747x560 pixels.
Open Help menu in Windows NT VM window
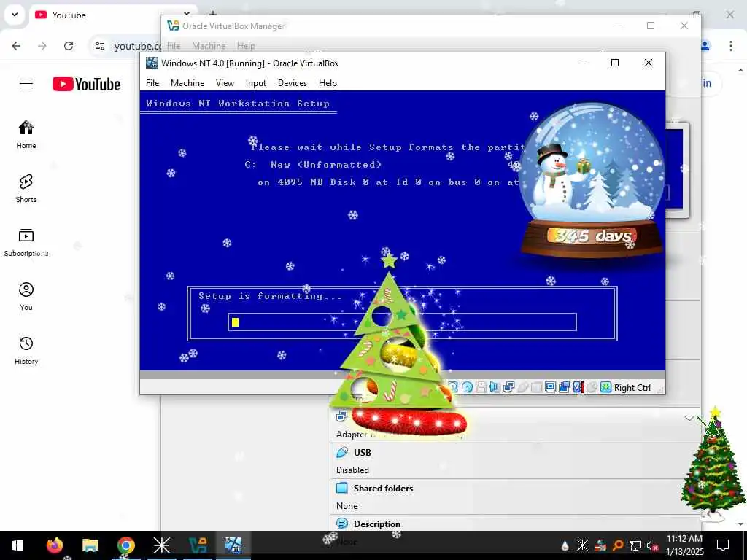(x=328, y=83)
